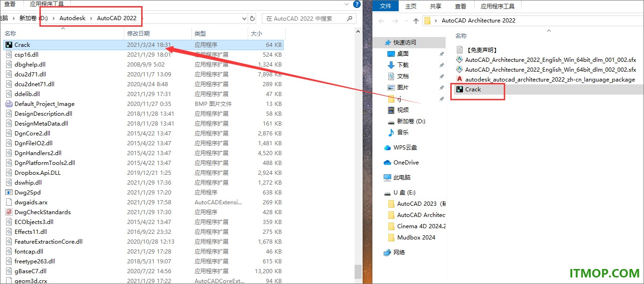Open the recent locations dropdown beside the forward arrow
Image resolution: width=644 pixels, height=284 pixels.
(406, 21)
